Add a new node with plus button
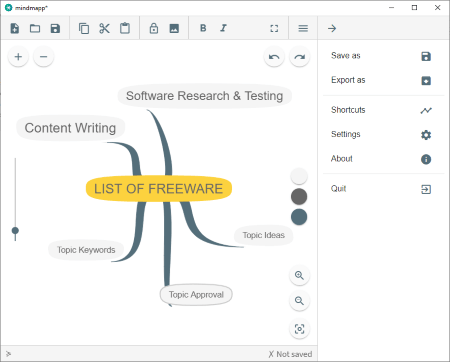 pyautogui.click(x=18, y=57)
